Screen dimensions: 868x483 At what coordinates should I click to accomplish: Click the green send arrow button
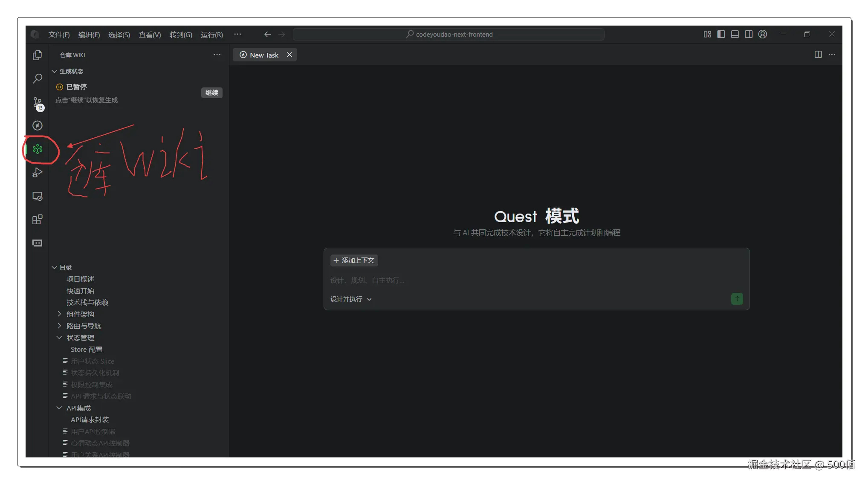point(737,299)
